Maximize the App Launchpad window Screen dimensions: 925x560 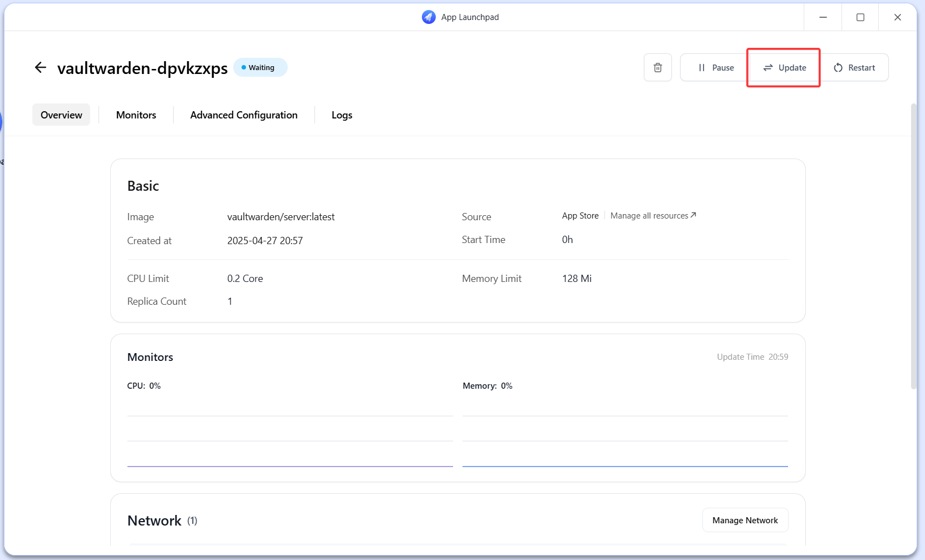coord(860,17)
